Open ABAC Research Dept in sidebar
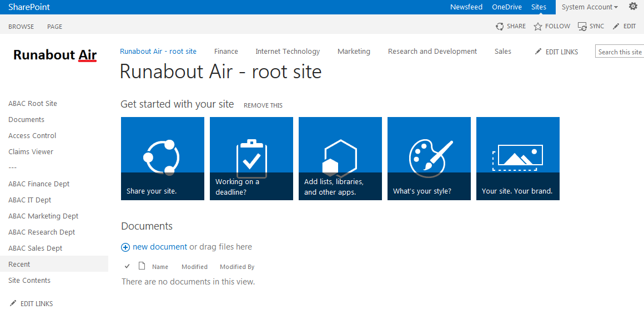The image size is (644, 320). (x=42, y=232)
